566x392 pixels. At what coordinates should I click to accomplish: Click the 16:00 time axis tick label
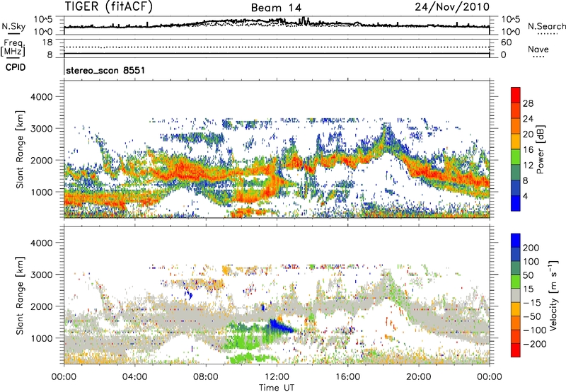347,377
